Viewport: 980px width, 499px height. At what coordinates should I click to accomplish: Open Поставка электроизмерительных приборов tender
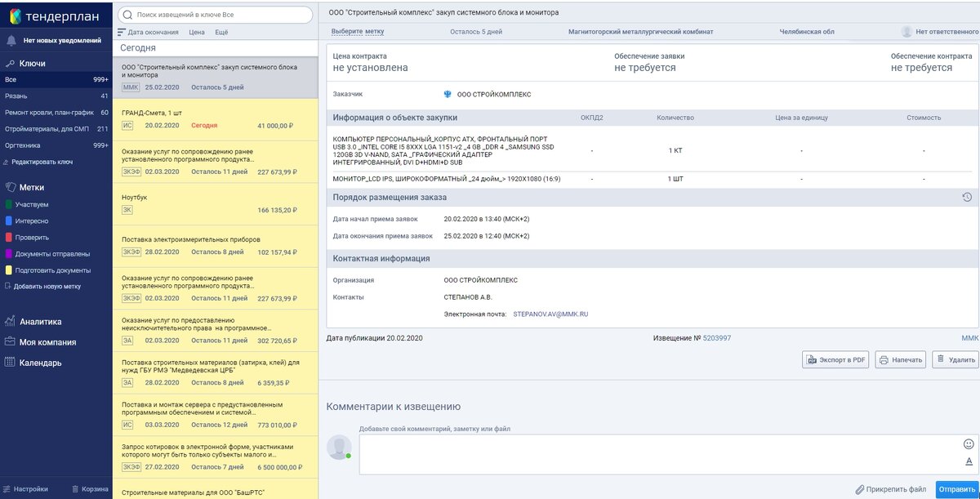(x=216, y=246)
